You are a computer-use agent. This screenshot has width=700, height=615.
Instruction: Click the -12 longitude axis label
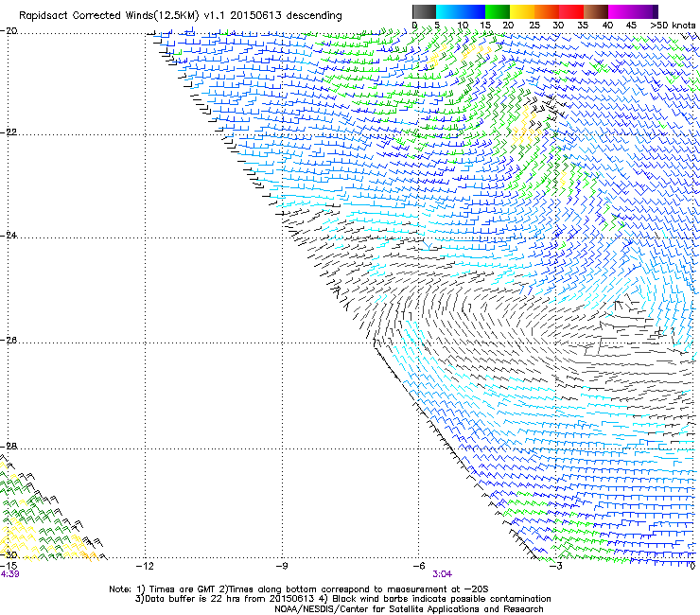pyautogui.click(x=145, y=566)
